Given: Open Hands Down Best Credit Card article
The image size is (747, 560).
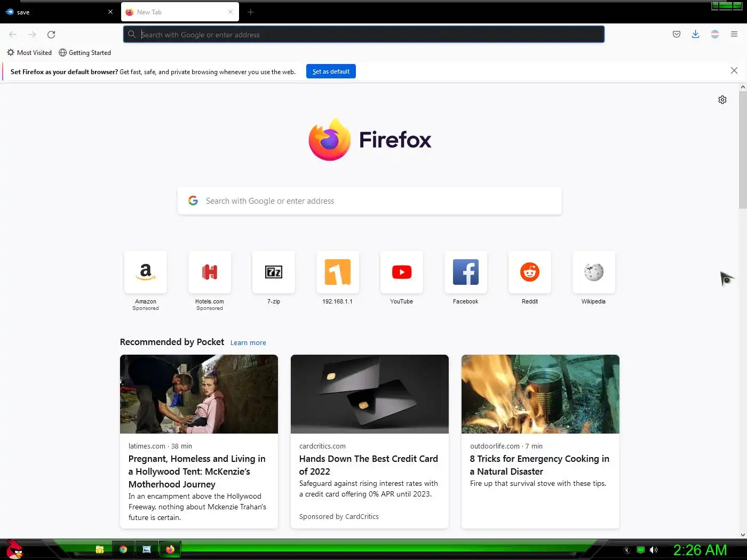Looking at the screenshot, I should [369, 465].
